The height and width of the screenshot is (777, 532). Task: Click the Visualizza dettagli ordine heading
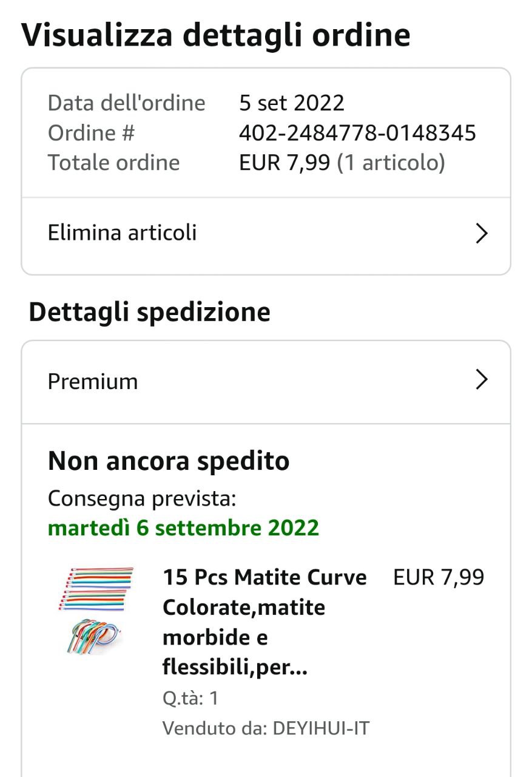tap(215, 35)
